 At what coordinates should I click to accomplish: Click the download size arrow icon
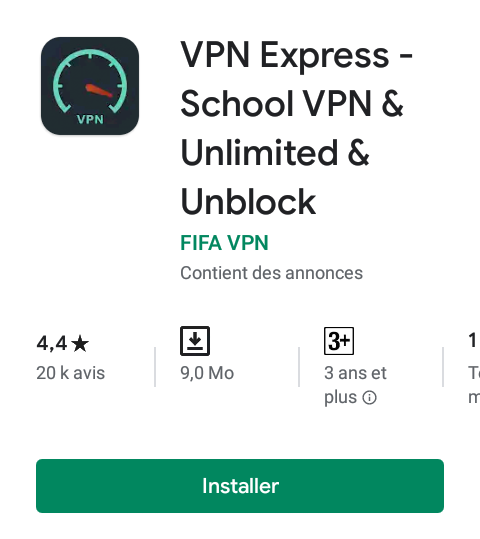click(x=195, y=341)
